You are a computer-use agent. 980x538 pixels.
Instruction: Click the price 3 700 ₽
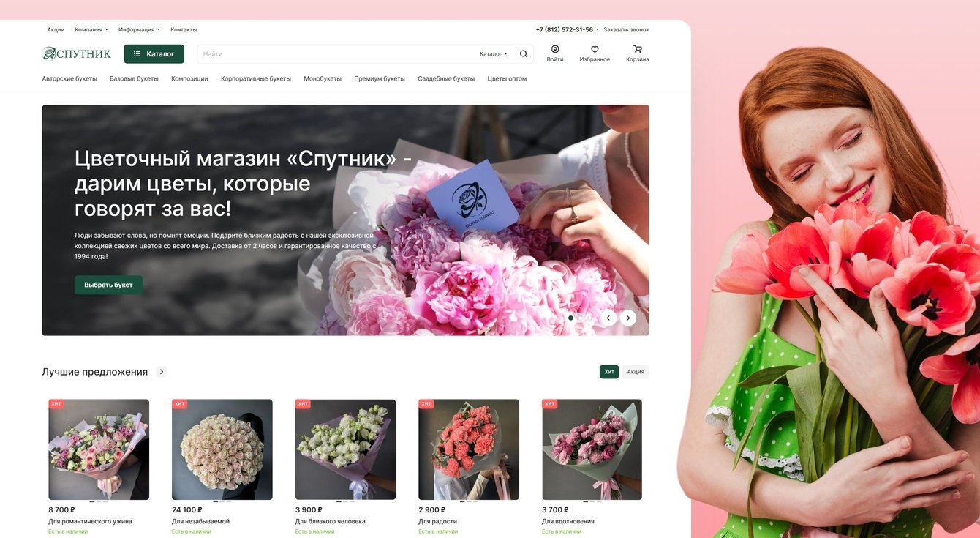pos(555,510)
